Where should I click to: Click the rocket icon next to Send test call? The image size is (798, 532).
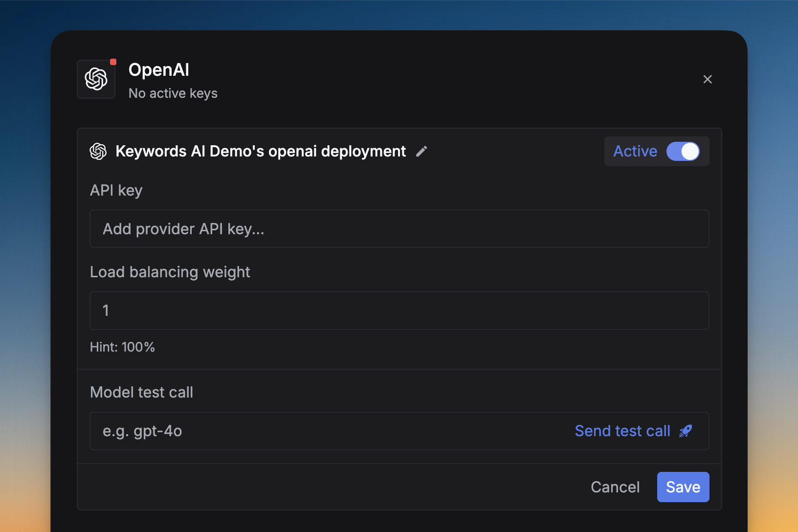(686, 431)
